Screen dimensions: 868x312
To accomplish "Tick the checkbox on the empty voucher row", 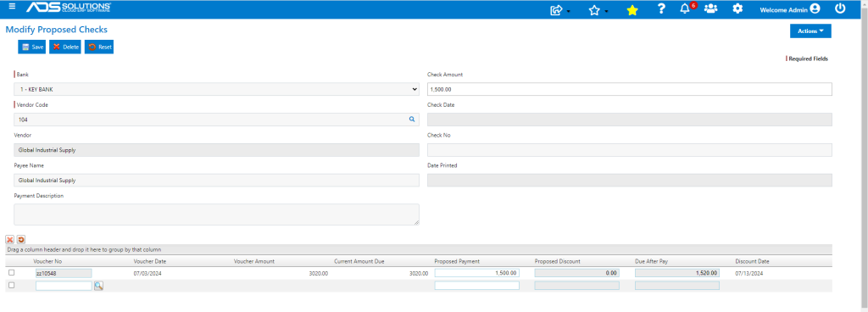I will click(12, 286).
